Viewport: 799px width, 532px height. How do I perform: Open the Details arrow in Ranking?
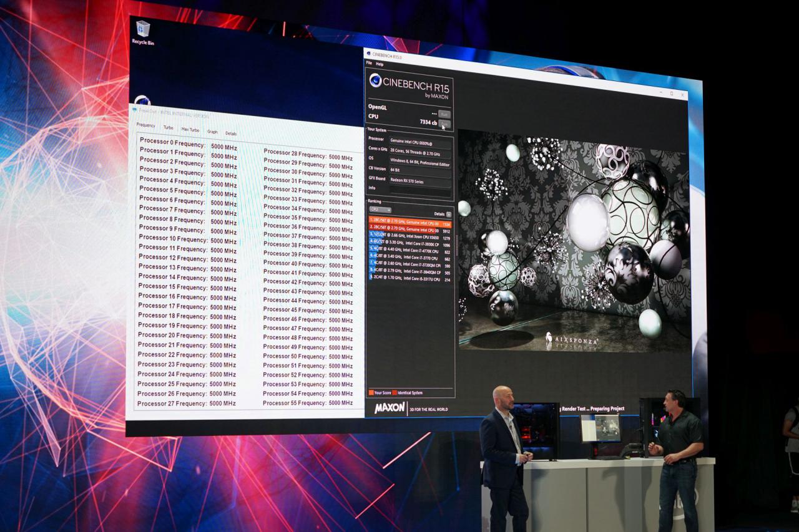tap(448, 214)
